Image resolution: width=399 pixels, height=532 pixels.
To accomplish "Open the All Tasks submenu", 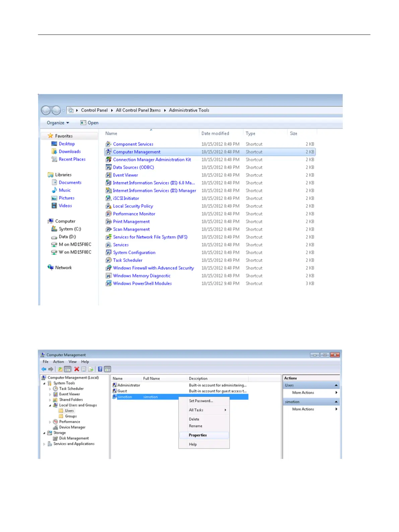I will (204, 410).
